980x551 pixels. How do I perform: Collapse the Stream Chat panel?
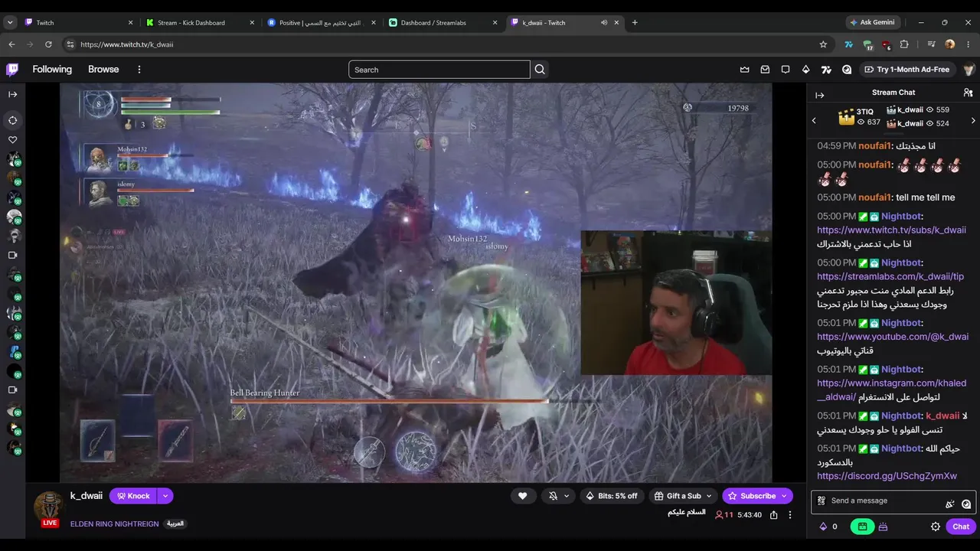coord(819,95)
